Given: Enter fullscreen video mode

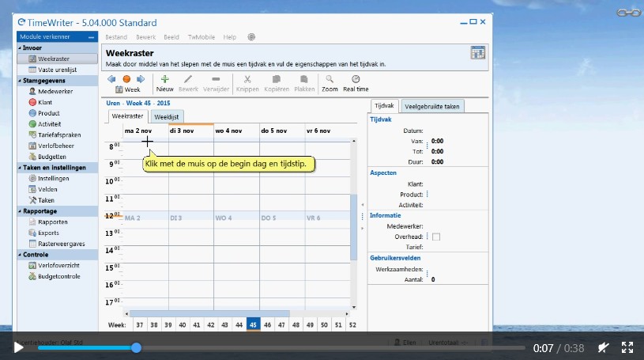Looking at the screenshot, I should [x=627, y=347].
